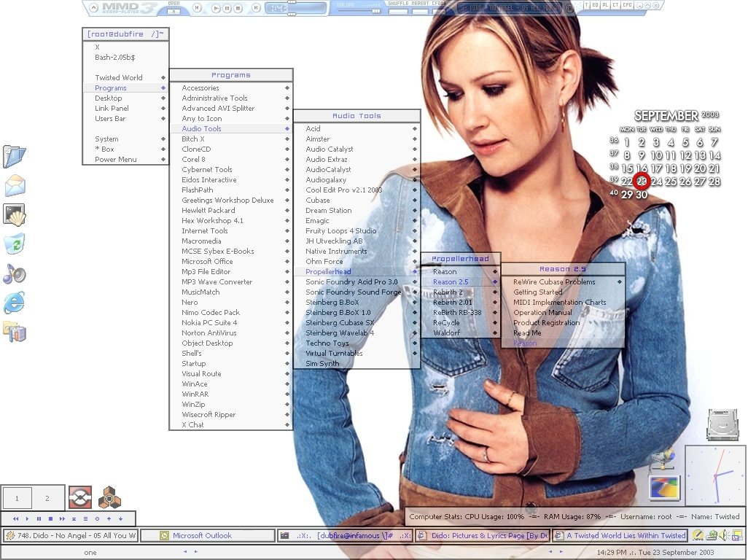Launch the shell terminal icon on the sidebar

tap(15, 214)
